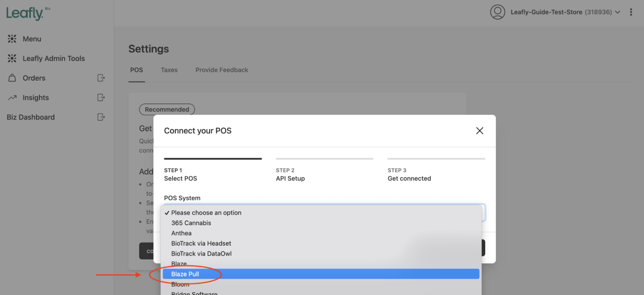Screen dimensions: 644x295
Task: Select the Anthea POS option
Action: coord(181,233)
